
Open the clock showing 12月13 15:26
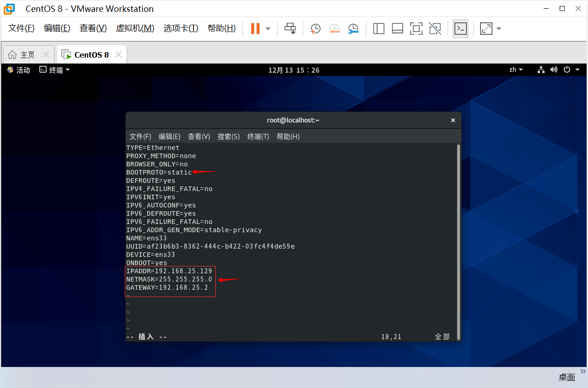pos(294,70)
